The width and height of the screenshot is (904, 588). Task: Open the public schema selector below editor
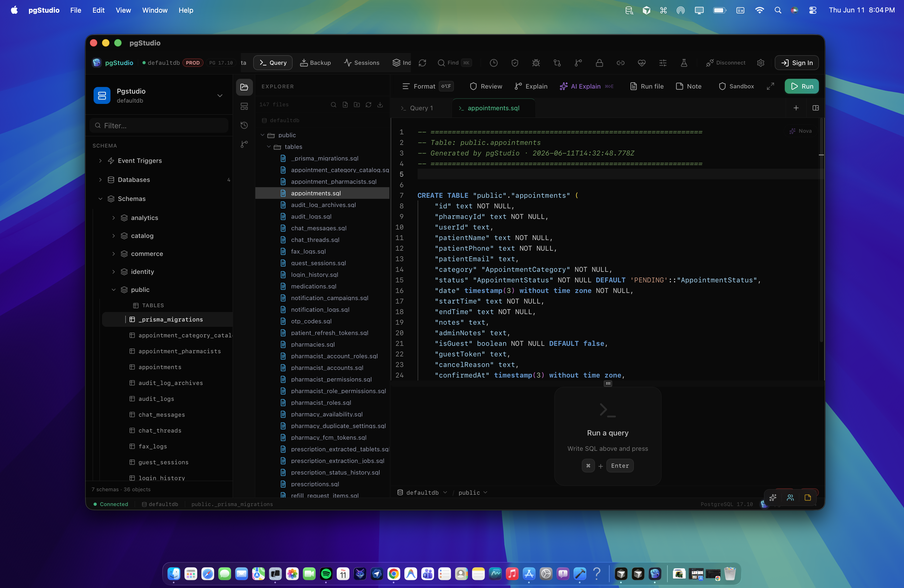(473, 493)
